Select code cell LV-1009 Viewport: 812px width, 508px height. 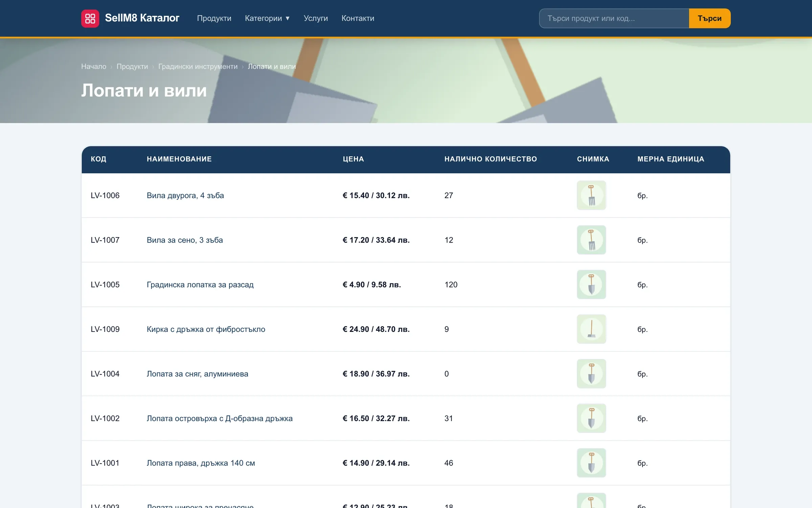pos(105,329)
